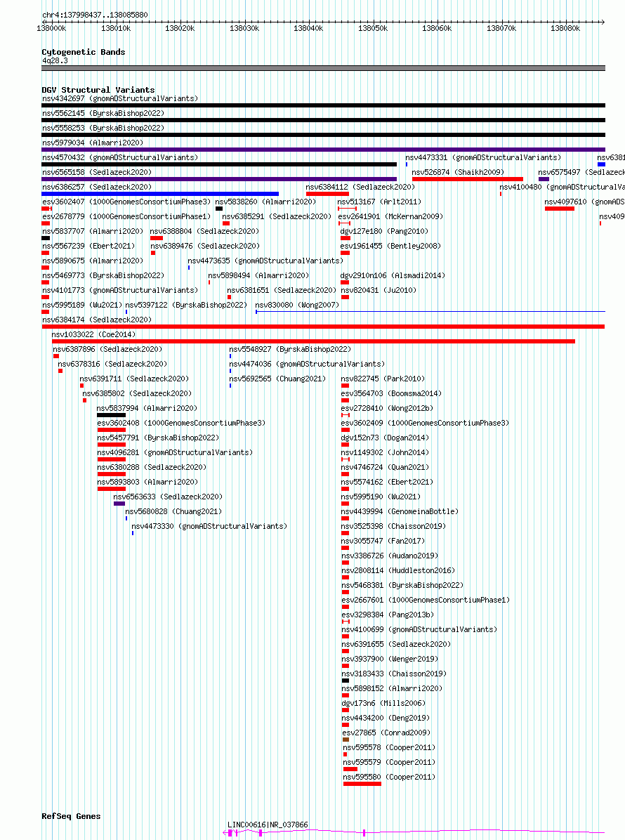Select nsv5397122 (ByrskaBishop2022) label
This screenshot has width=625, height=840.
pos(186,305)
